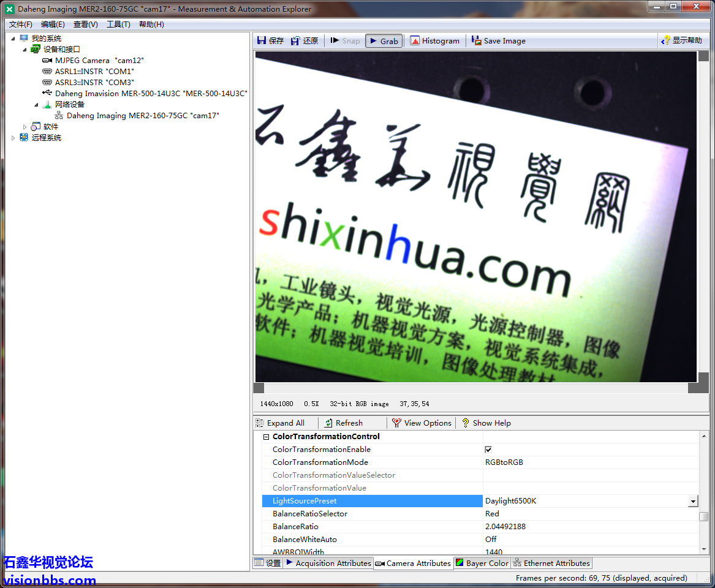Collapse the 设备和接口 tree node
Image resolution: width=715 pixels, height=588 pixels.
pyautogui.click(x=25, y=50)
